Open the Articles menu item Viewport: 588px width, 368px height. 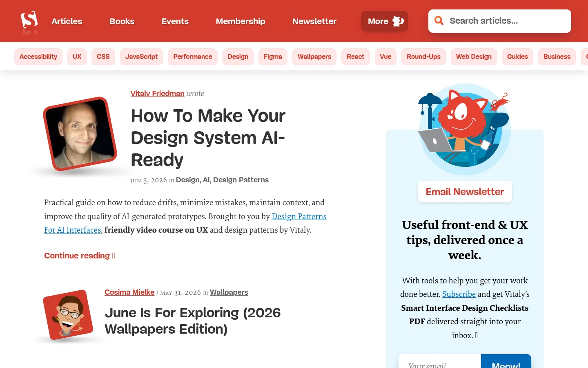[x=67, y=21]
